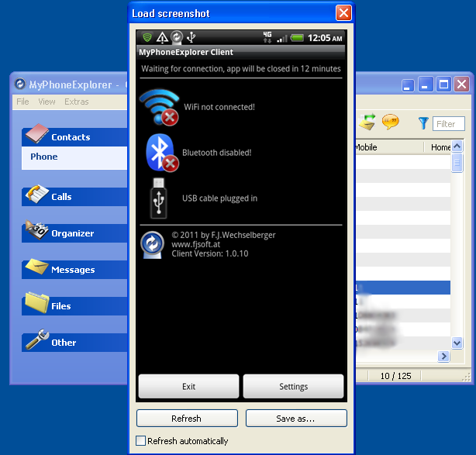Open the File menu

[22, 102]
